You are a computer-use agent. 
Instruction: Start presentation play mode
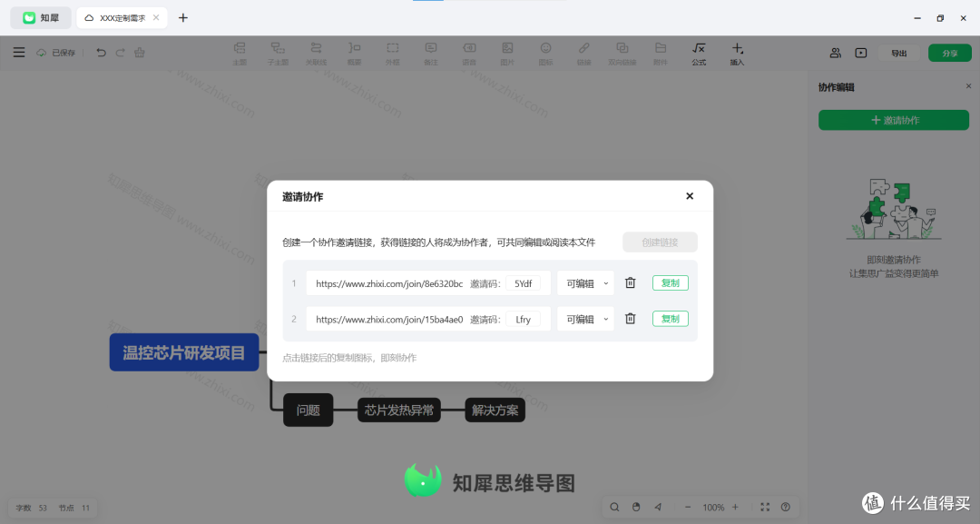(860, 54)
